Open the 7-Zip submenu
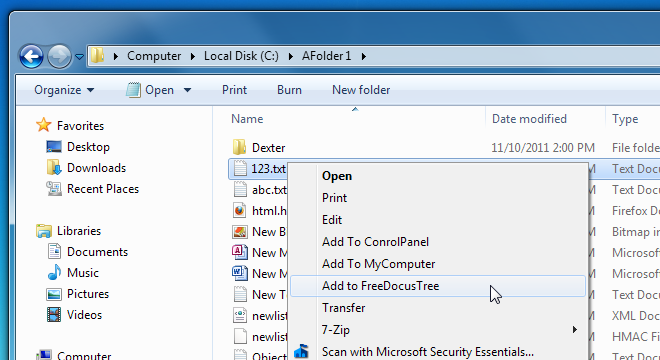 point(438,330)
